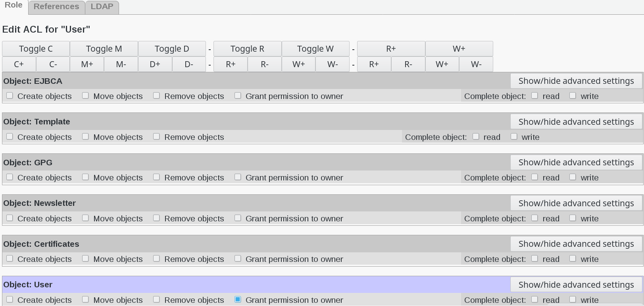The width and height of the screenshot is (644, 306).
Task: Show advanced settings for Object Template
Action: [x=576, y=122]
